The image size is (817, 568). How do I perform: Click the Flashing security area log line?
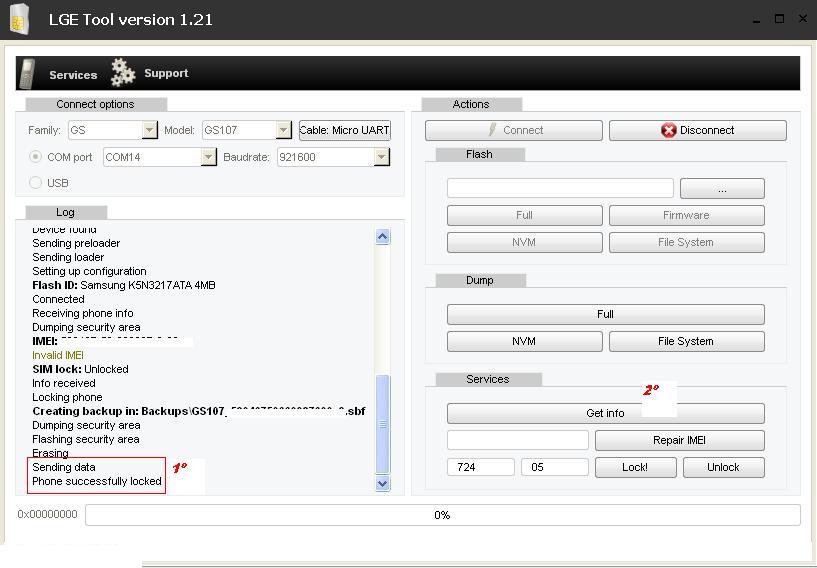click(x=86, y=439)
